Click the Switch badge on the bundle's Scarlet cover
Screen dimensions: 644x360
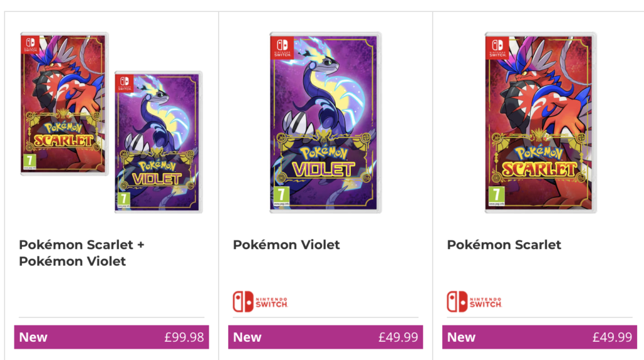click(x=30, y=45)
